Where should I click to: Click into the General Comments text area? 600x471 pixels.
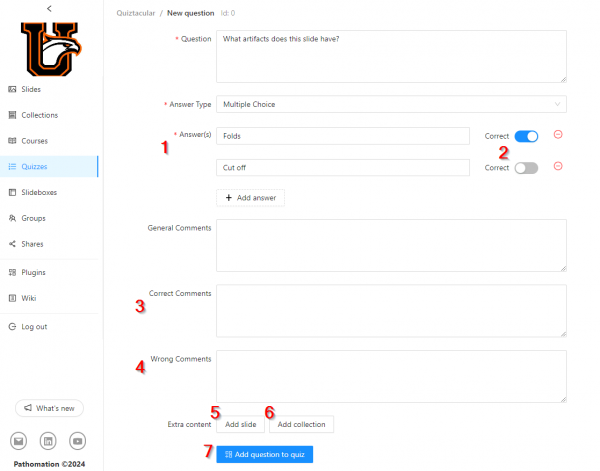(391, 245)
